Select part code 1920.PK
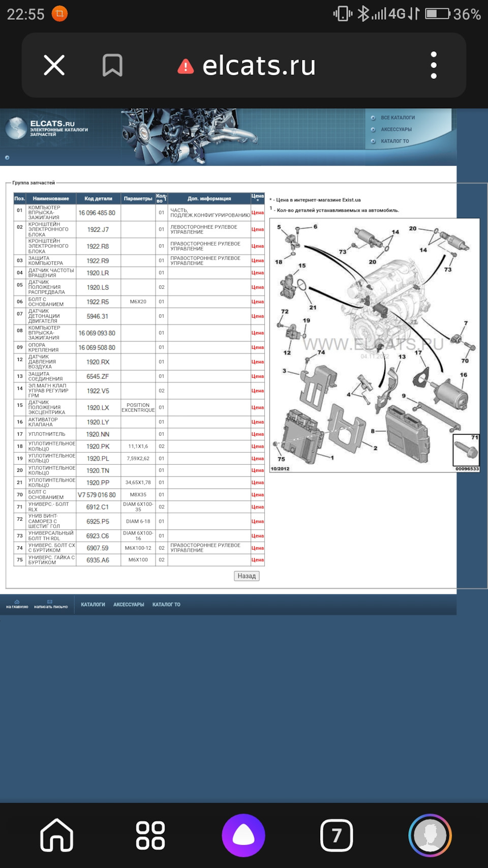488x868 pixels. (98, 446)
